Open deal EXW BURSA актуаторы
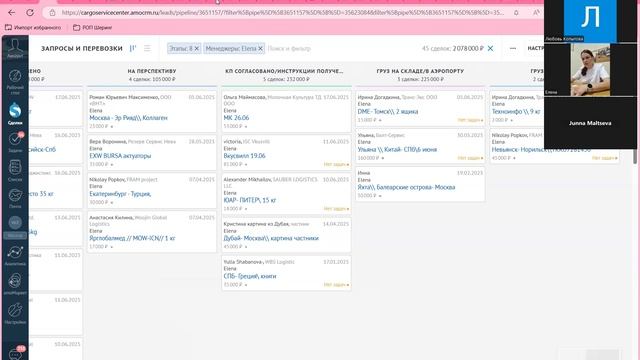This screenshot has width=640, height=360. pyautogui.click(x=120, y=156)
